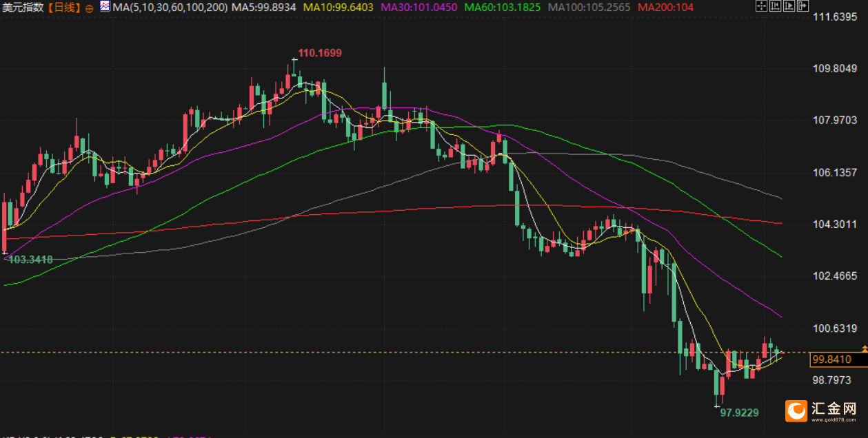Open the MA indicator chart icon
Screen dimensions: 868x438
[x=104, y=7]
